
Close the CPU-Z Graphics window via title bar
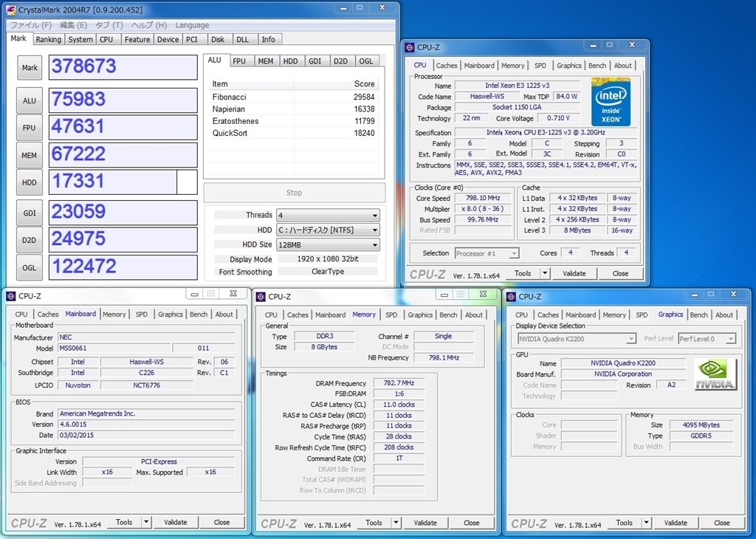pos(733,294)
